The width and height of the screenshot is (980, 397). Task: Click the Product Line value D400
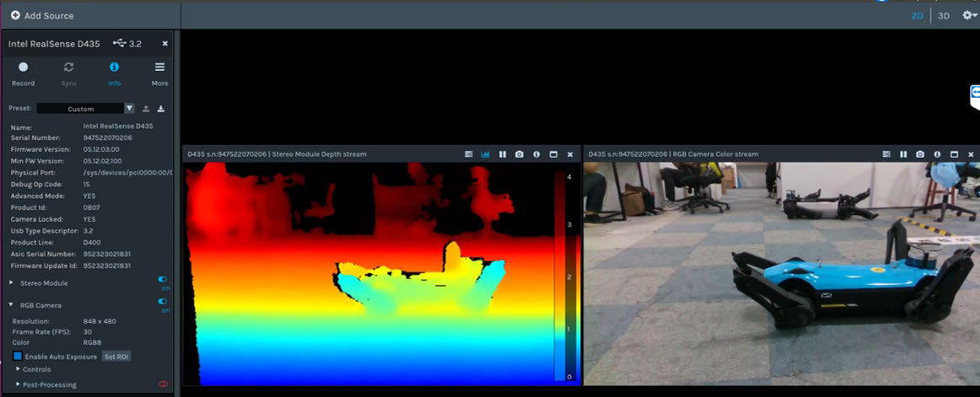(91, 242)
